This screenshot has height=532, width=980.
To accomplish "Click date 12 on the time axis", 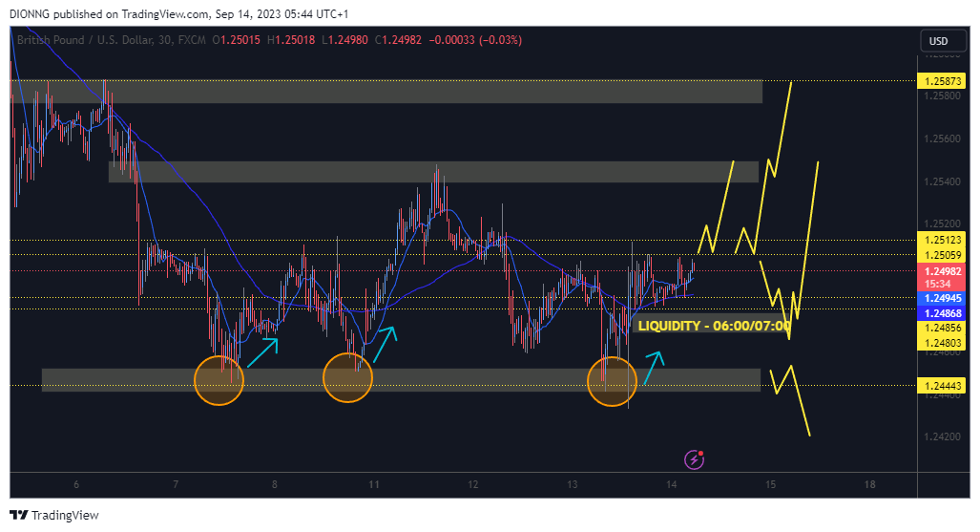I will tap(473, 484).
